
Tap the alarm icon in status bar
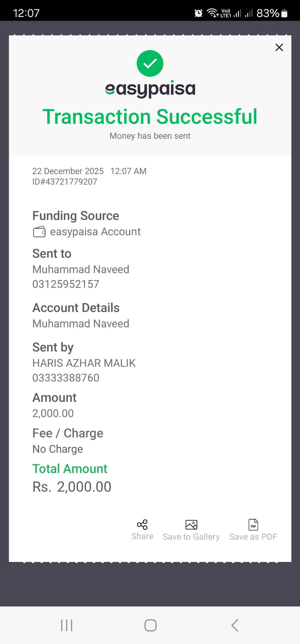tap(198, 13)
